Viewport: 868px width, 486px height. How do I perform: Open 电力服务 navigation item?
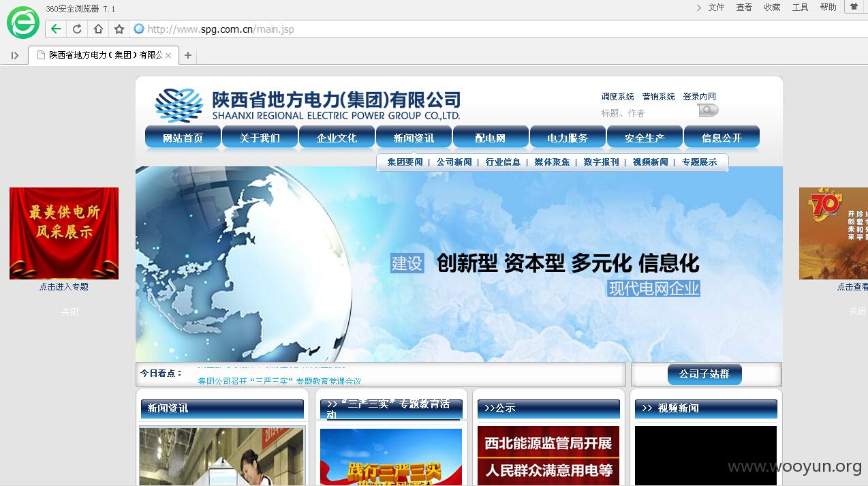coord(568,138)
